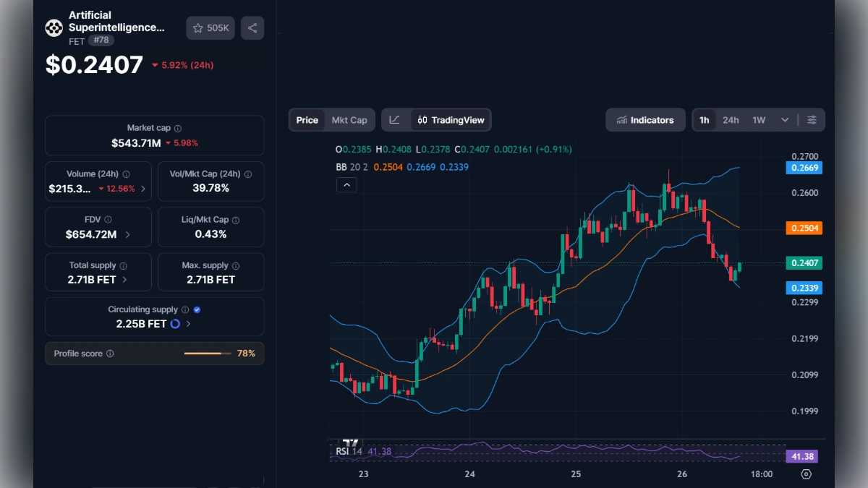The height and width of the screenshot is (488, 868).
Task: Switch chart view to Mkt Cap
Action: click(x=349, y=119)
